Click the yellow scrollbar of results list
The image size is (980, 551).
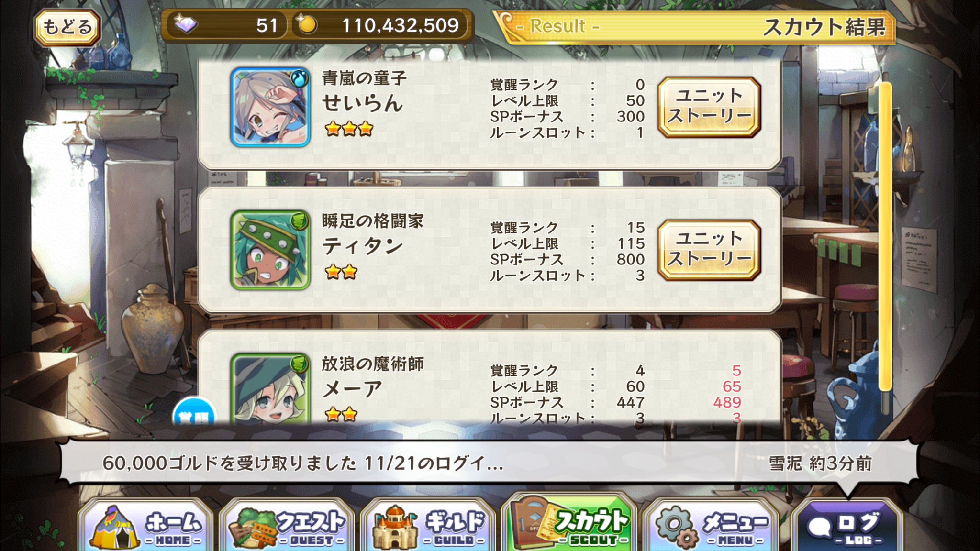885,237
